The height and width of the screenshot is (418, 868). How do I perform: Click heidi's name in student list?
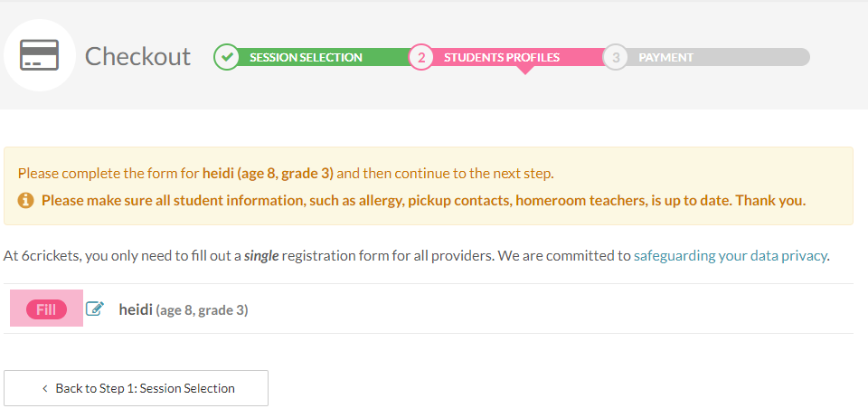(x=136, y=309)
